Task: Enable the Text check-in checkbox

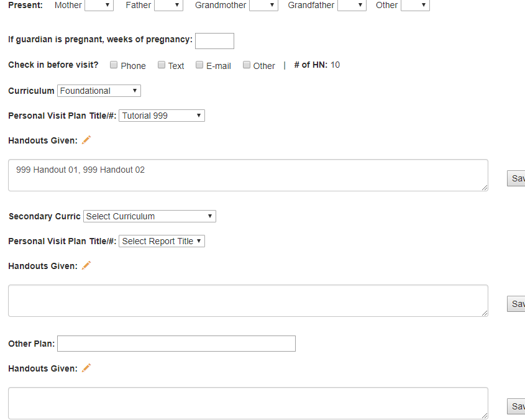Action: click(162, 65)
